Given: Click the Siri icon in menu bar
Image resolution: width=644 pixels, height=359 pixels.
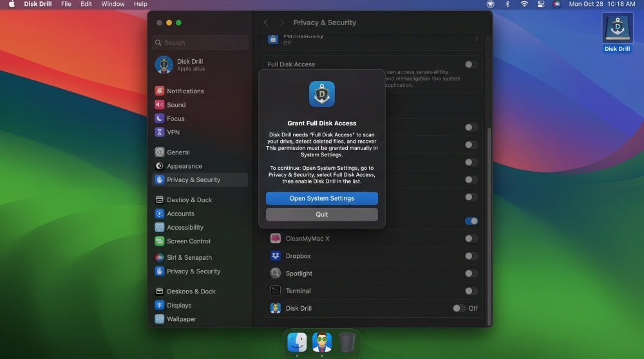Looking at the screenshot, I should click(x=556, y=4).
